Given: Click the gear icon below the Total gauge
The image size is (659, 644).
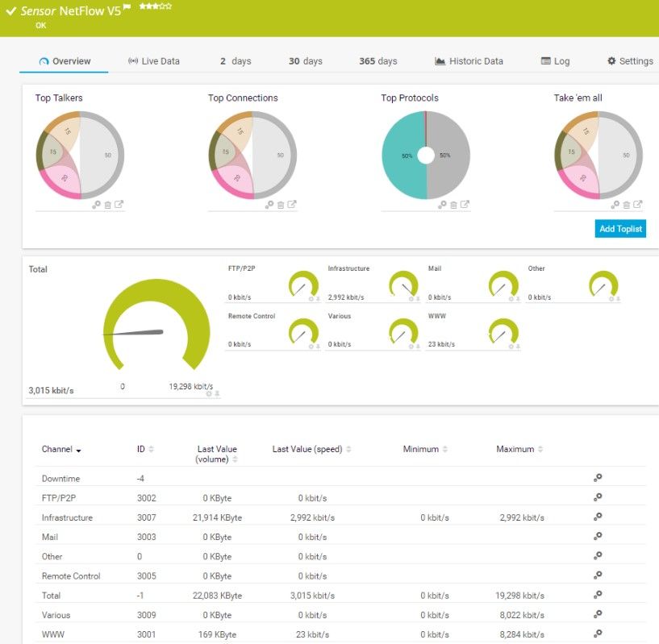Looking at the screenshot, I should click(x=208, y=392).
